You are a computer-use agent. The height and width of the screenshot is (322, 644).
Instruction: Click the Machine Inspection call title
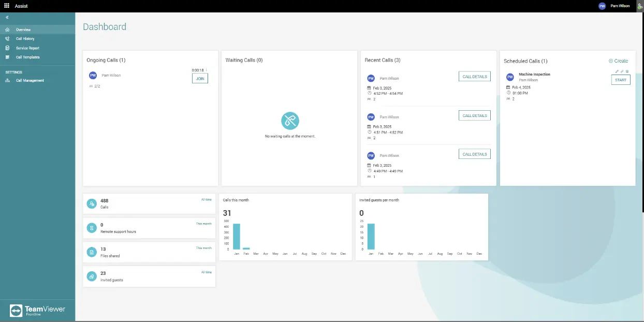tap(534, 75)
